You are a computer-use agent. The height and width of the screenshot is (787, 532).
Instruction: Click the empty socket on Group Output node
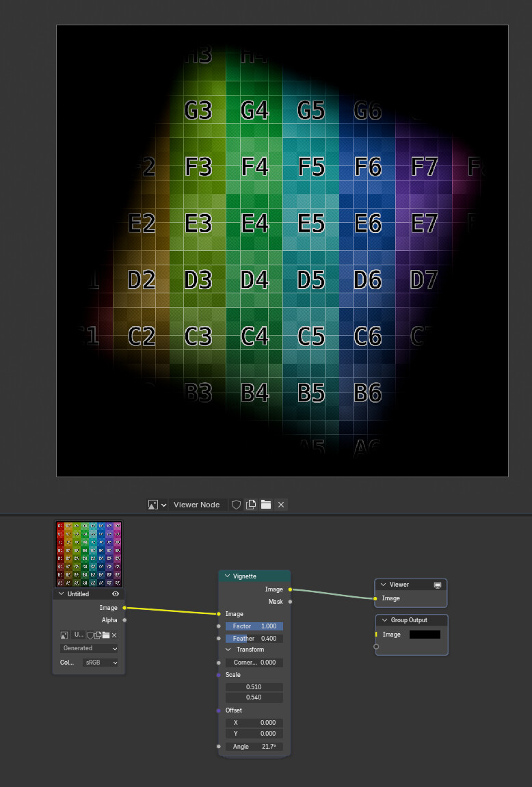(376, 646)
